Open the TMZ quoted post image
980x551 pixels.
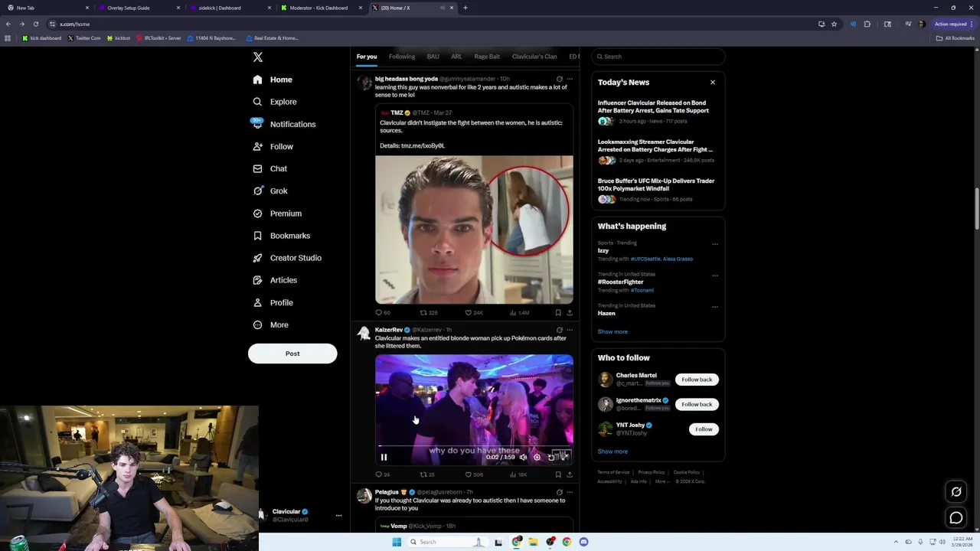(474, 230)
